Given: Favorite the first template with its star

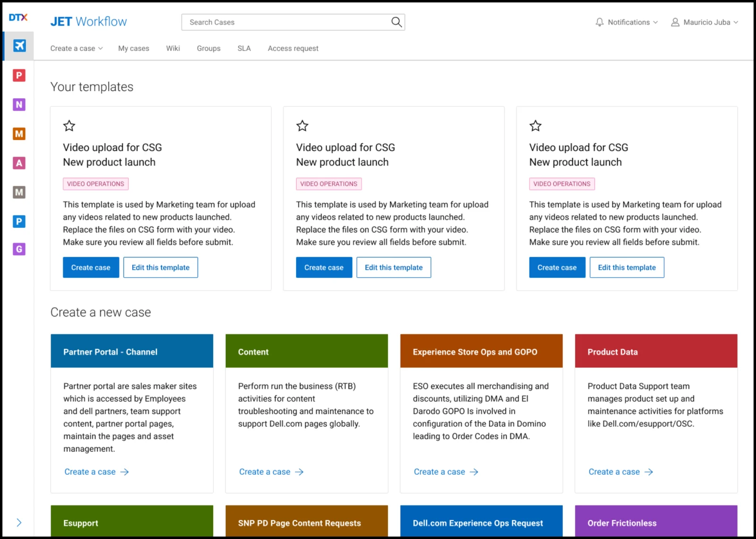Looking at the screenshot, I should (69, 126).
